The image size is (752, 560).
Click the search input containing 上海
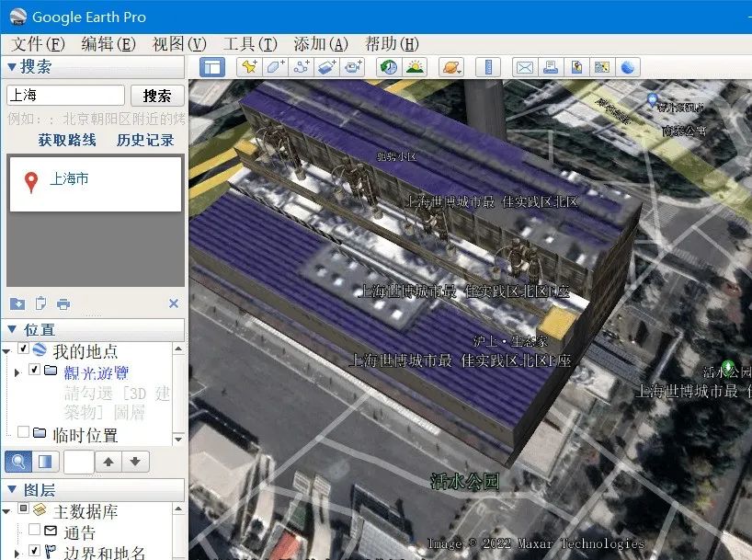click(x=64, y=95)
